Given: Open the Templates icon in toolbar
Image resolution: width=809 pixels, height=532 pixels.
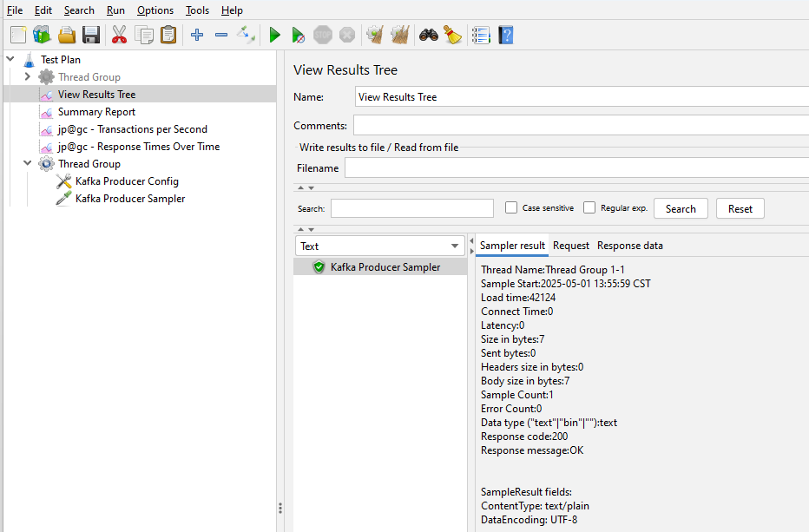Looking at the screenshot, I should [x=42, y=35].
